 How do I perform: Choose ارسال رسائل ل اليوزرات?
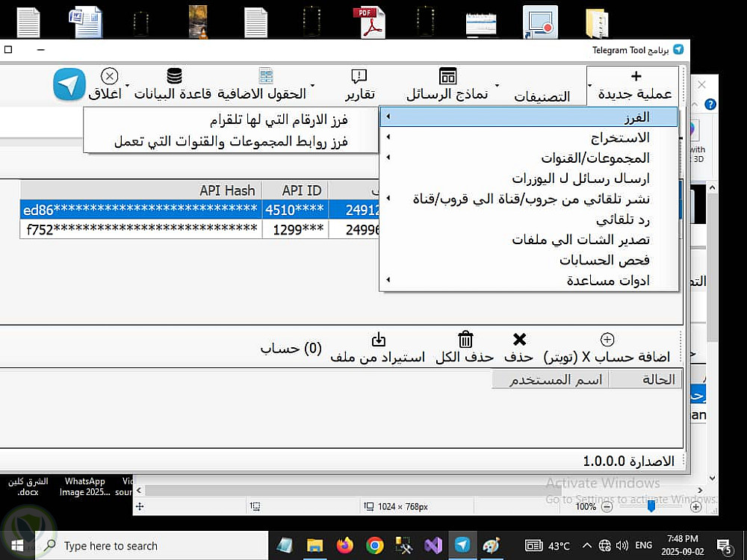(x=529, y=178)
